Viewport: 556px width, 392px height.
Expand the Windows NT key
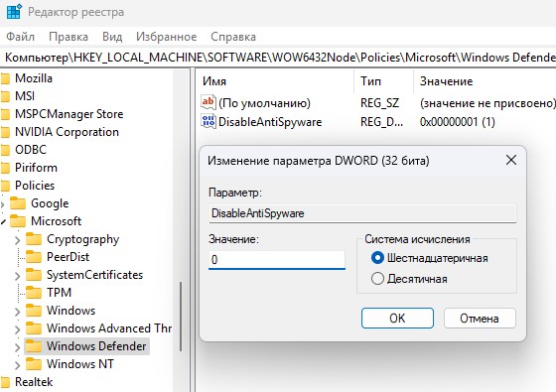point(18,365)
